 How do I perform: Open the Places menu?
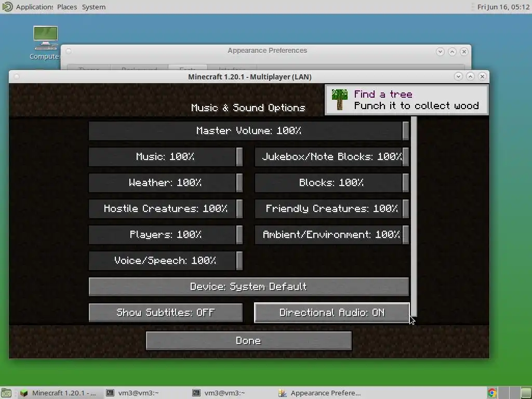click(x=67, y=7)
